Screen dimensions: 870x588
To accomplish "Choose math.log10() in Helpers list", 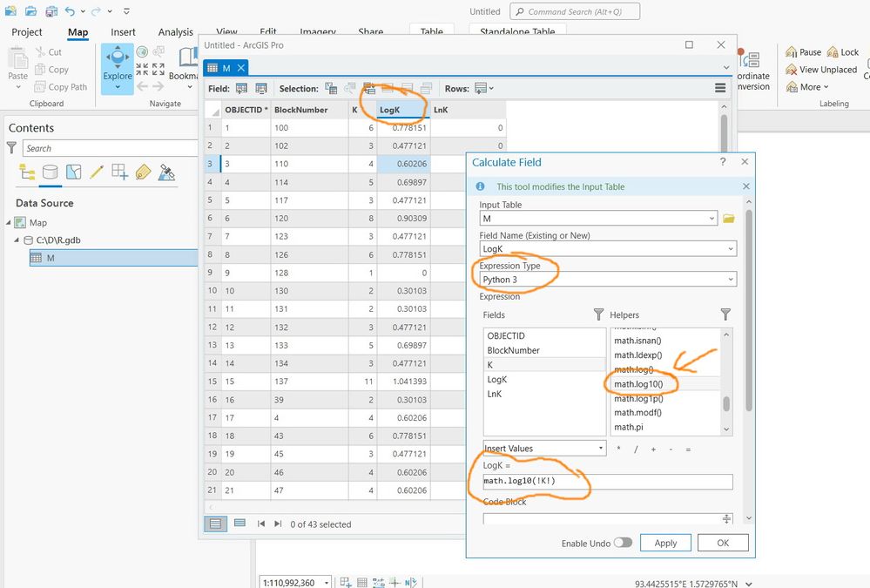I will [x=665, y=384].
